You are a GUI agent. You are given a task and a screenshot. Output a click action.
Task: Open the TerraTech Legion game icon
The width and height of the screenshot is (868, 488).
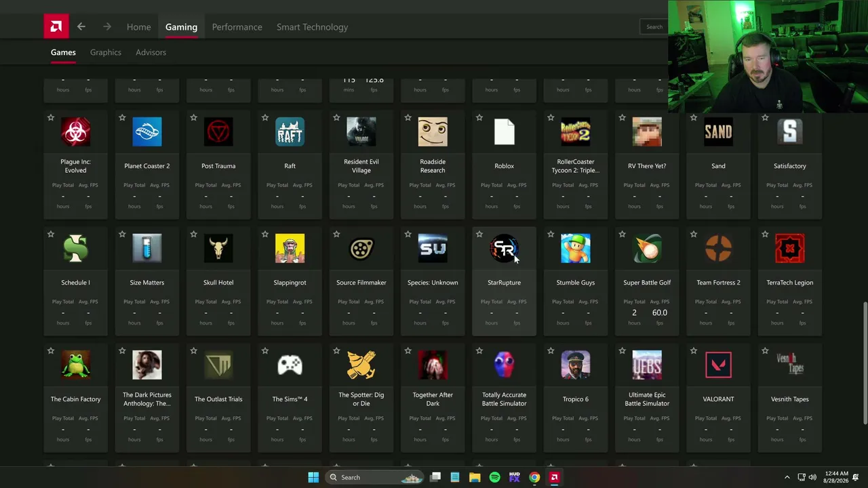tap(790, 248)
